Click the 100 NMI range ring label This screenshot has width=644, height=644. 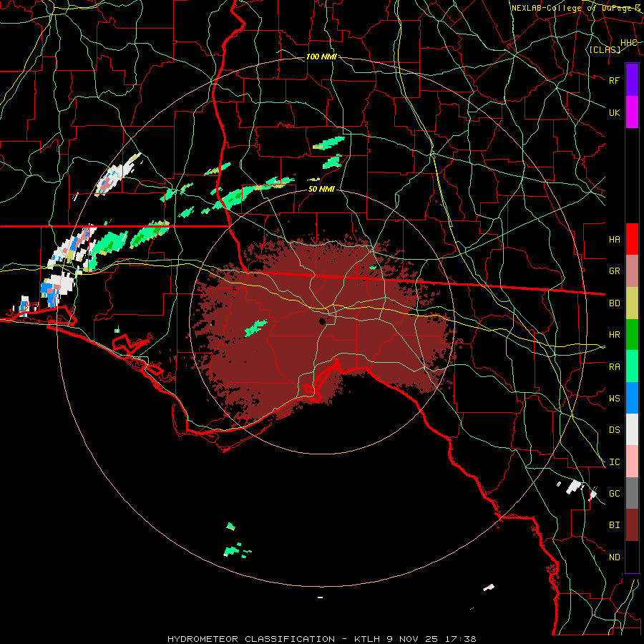coord(321,57)
